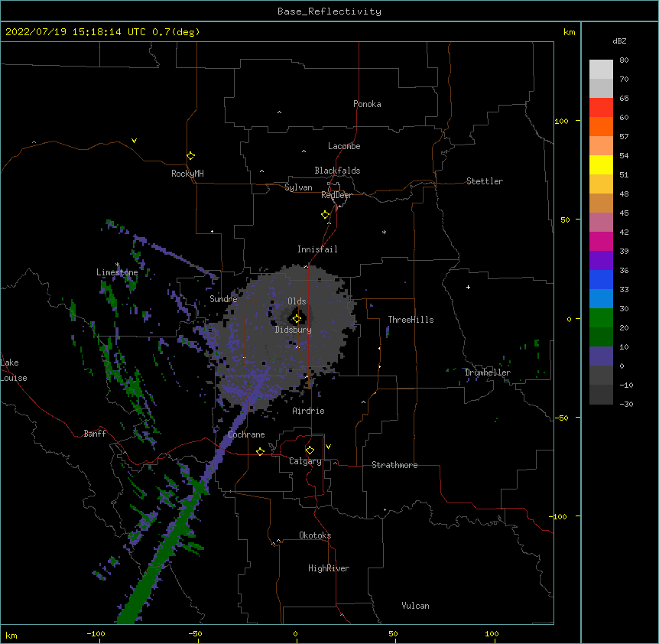Select the Lake Louise label

click(x=14, y=370)
